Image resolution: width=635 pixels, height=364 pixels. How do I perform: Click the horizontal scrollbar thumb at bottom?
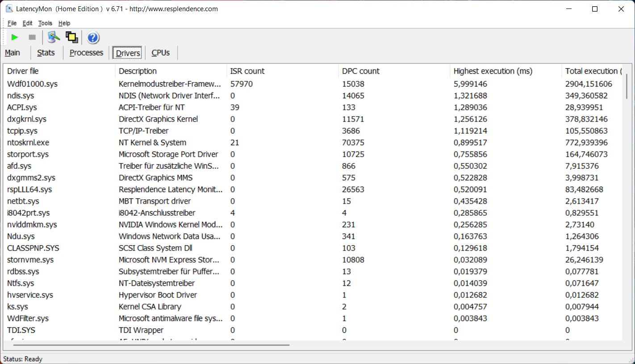tap(151, 345)
